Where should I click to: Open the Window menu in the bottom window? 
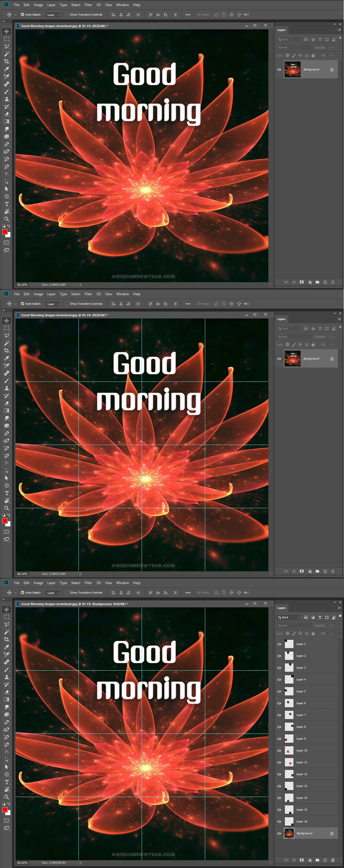coord(123,583)
